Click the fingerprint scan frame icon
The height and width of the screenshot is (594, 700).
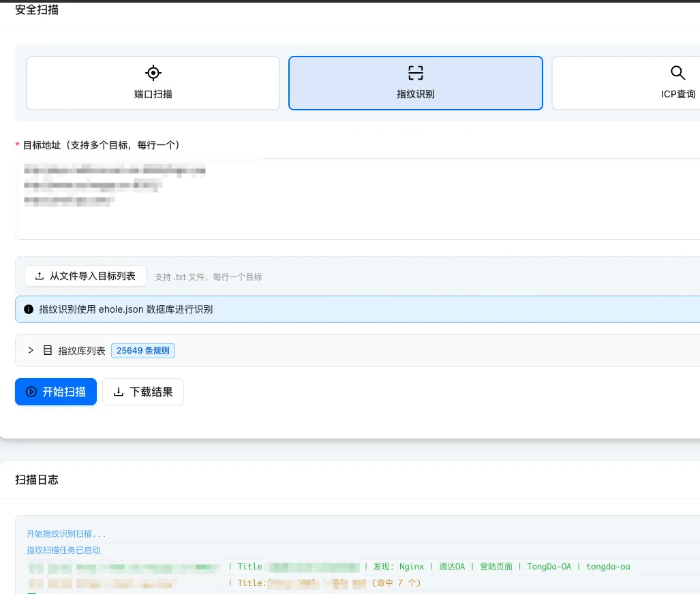point(416,73)
